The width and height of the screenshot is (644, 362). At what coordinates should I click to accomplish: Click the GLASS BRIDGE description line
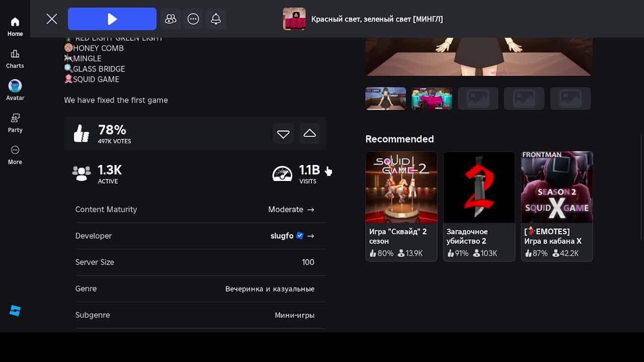(x=95, y=69)
